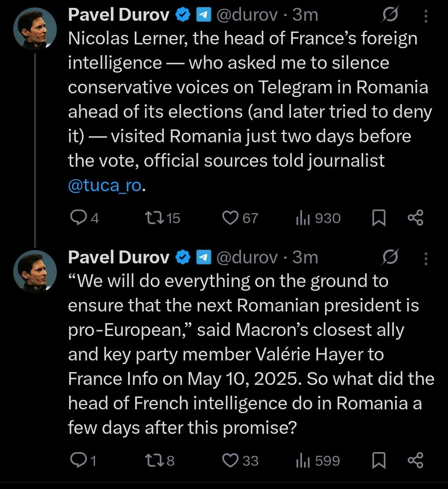Image resolution: width=448 pixels, height=489 pixels.
Task: Click Pavel Durov name on first tweet
Action: (x=119, y=15)
